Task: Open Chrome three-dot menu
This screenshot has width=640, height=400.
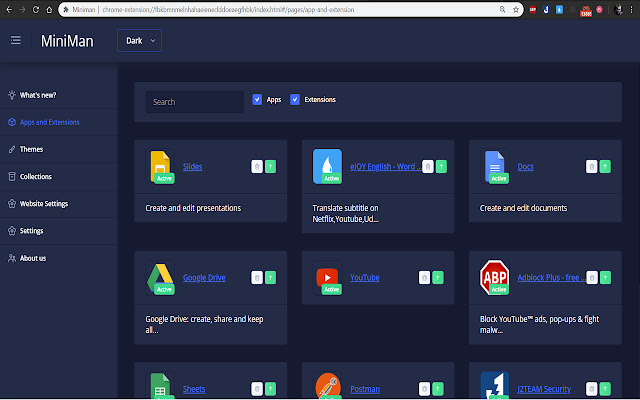Action: pos(632,9)
